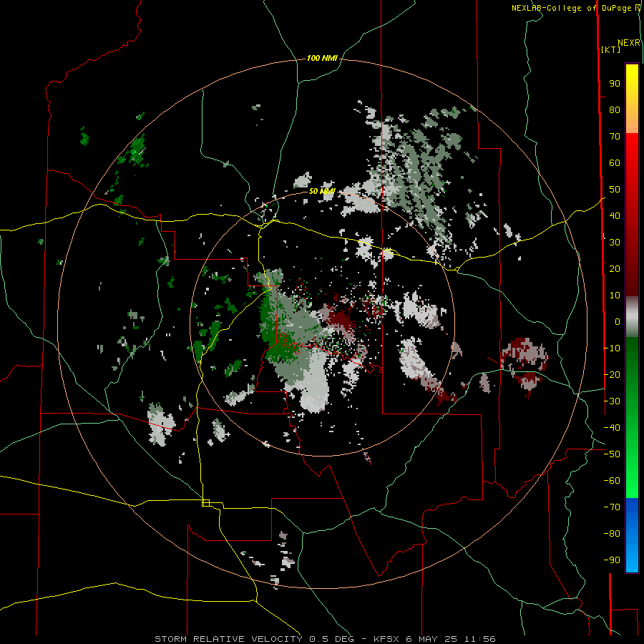Click the -50 value on the velocity scale
This screenshot has width=644, height=644.
pos(612,454)
